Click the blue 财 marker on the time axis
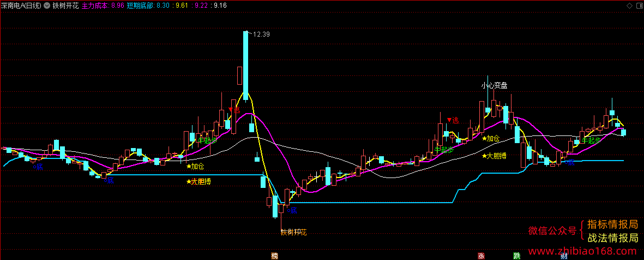The image size is (644, 260). (x=564, y=256)
